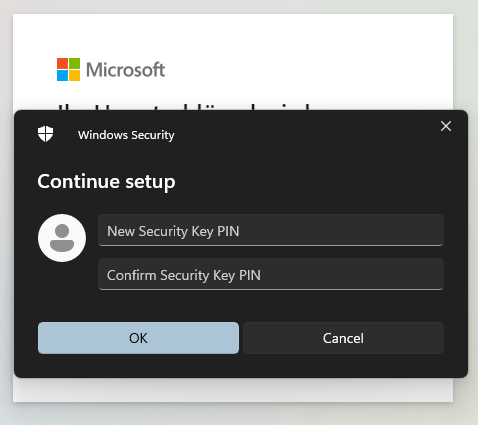
Task: Click the Windows Security shield icon
Action: (45, 134)
